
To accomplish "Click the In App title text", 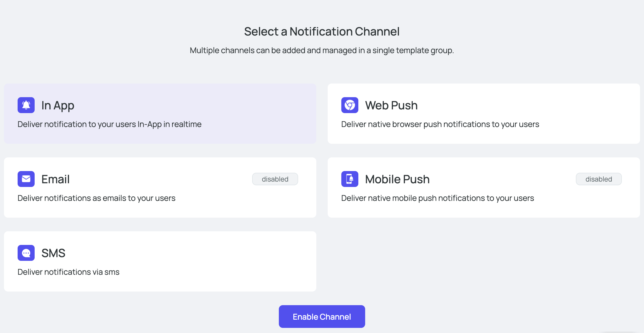I will [x=58, y=106].
